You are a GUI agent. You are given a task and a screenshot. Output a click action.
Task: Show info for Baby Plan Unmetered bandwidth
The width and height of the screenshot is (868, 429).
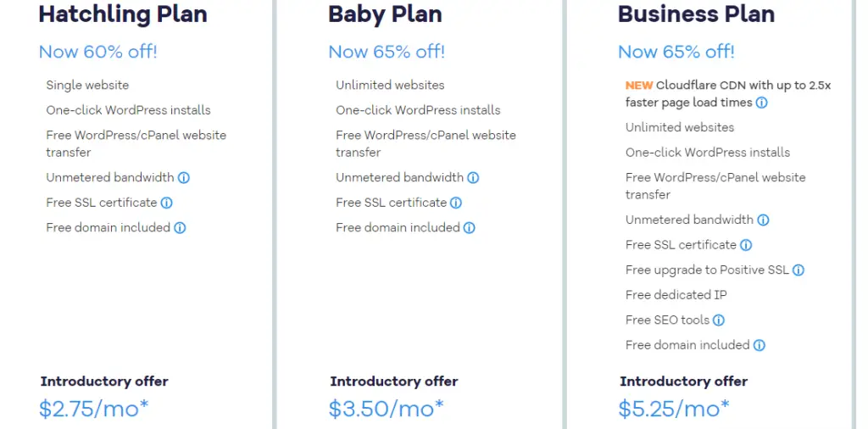473,178
